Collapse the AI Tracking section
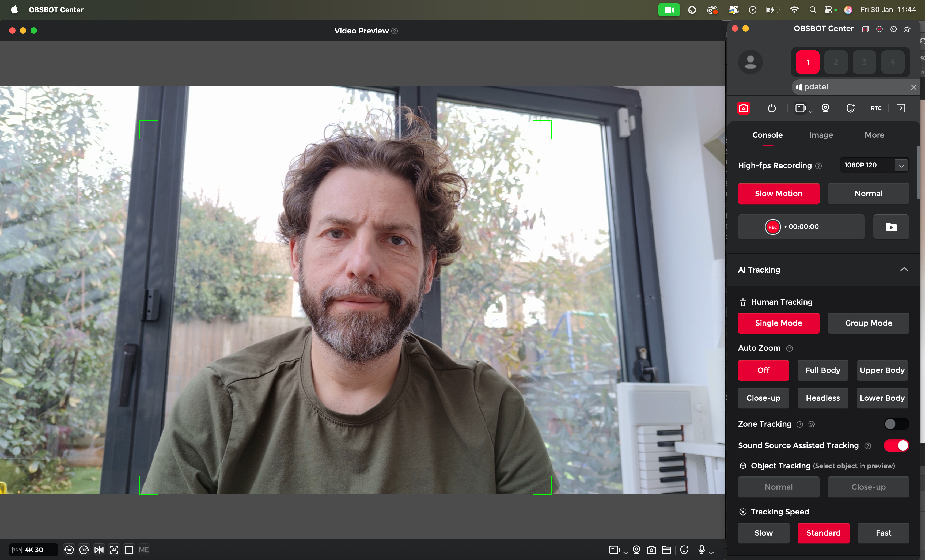 click(x=904, y=270)
